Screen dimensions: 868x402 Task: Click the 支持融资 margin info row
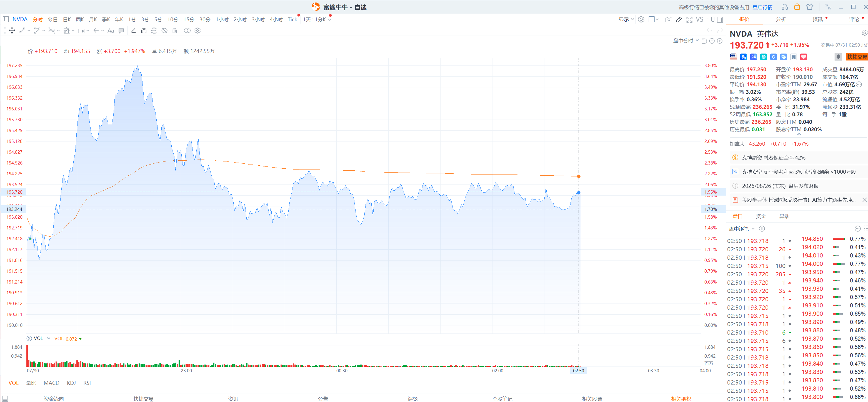click(799, 158)
